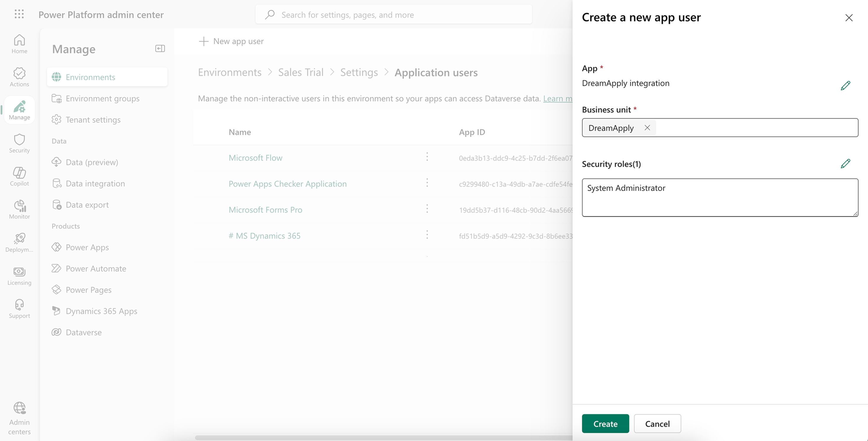Open Support in left rail
This screenshot has width=868, height=441.
tap(19, 308)
